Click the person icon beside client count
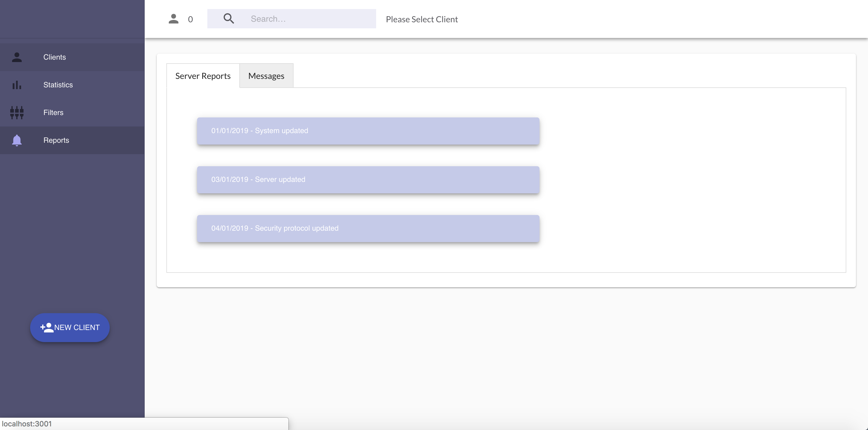The width and height of the screenshot is (868, 430). click(x=174, y=19)
